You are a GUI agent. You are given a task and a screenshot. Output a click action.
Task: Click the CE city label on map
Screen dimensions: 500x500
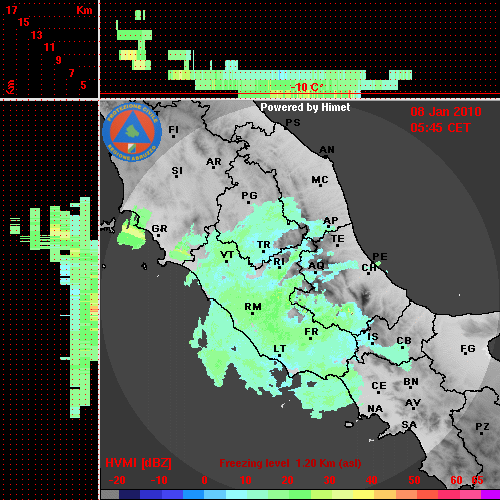pyautogui.click(x=379, y=386)
